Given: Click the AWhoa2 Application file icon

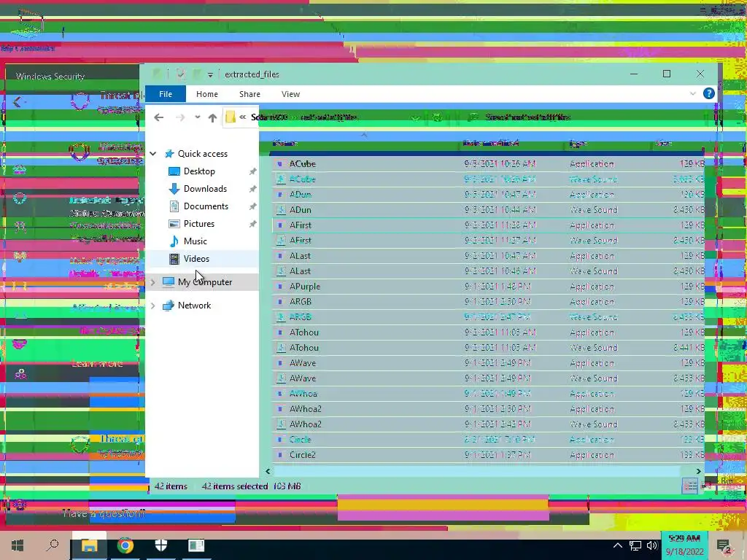Looking at the screenshot, I should pyautogui.click(x=280, y=408).
